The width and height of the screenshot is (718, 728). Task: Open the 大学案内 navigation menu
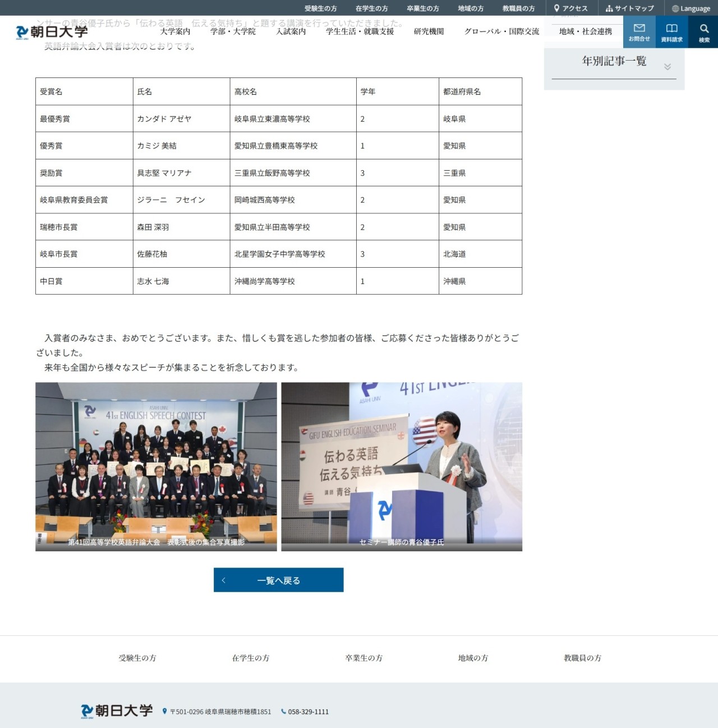pyautogui.click(x=175, y=31)
